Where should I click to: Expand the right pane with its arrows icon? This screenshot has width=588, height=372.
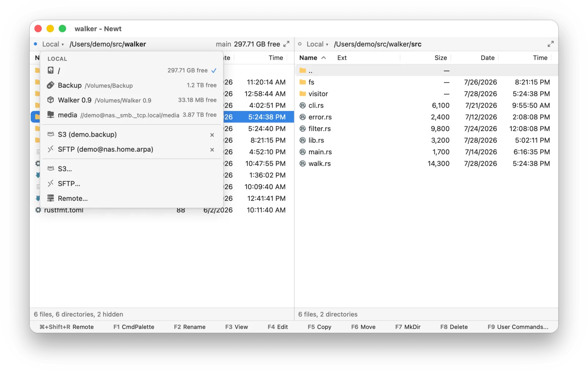click(x=551, y=44)
